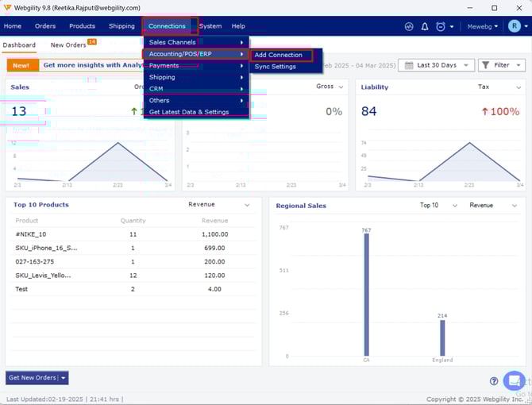This screenshot has height=405, width=532.
Task: Open notifications via the bell icon
Action: point(425,26)
